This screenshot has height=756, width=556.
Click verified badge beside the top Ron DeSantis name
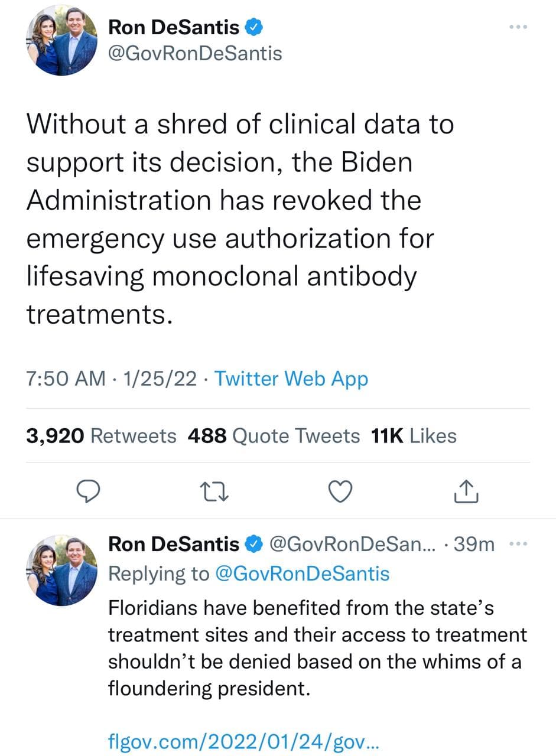[254, 27]
